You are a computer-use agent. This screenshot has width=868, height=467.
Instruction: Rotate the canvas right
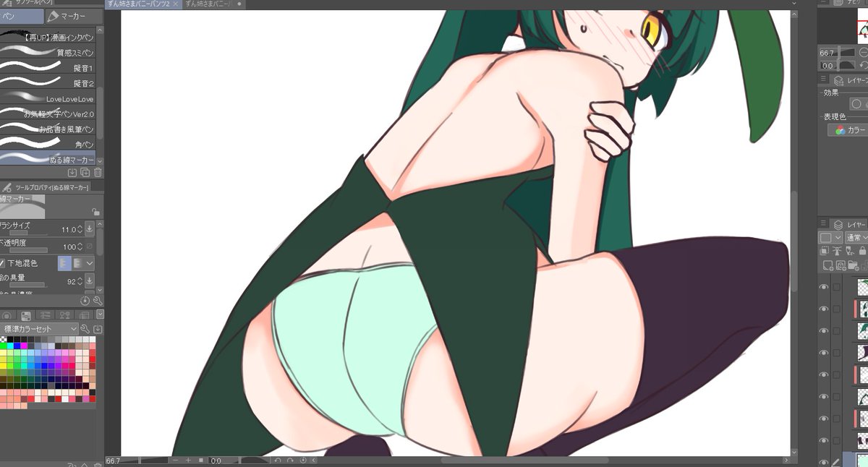290,460
